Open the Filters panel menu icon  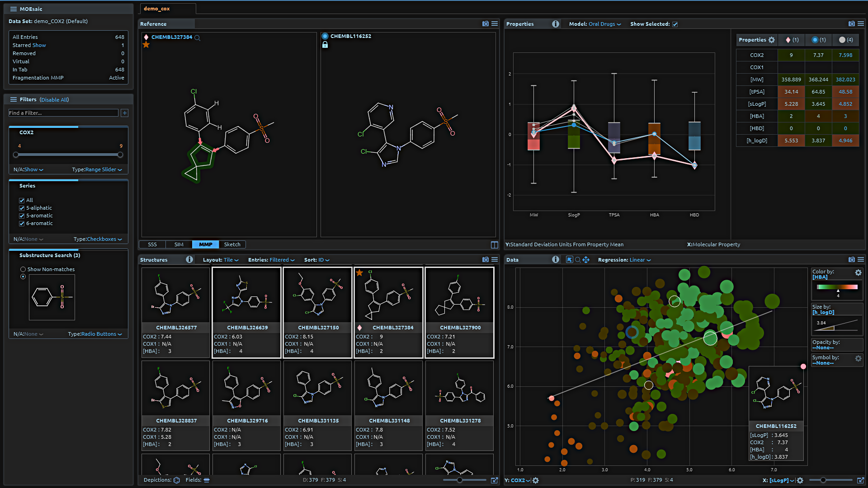point(14,99)
